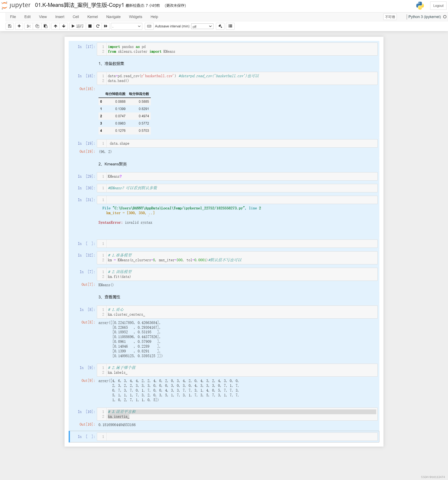Viewport: 448px width, 480px height.
Task: Click the Jupyter logo
Action: pos(16,5)
